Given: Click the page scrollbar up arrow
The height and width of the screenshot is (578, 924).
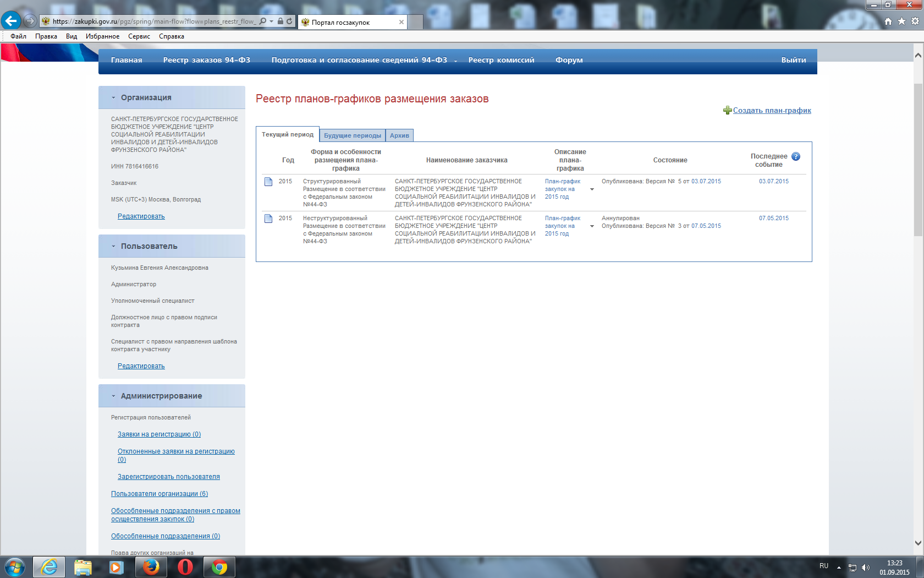Looking at the screenshot, I should point(918,55).
